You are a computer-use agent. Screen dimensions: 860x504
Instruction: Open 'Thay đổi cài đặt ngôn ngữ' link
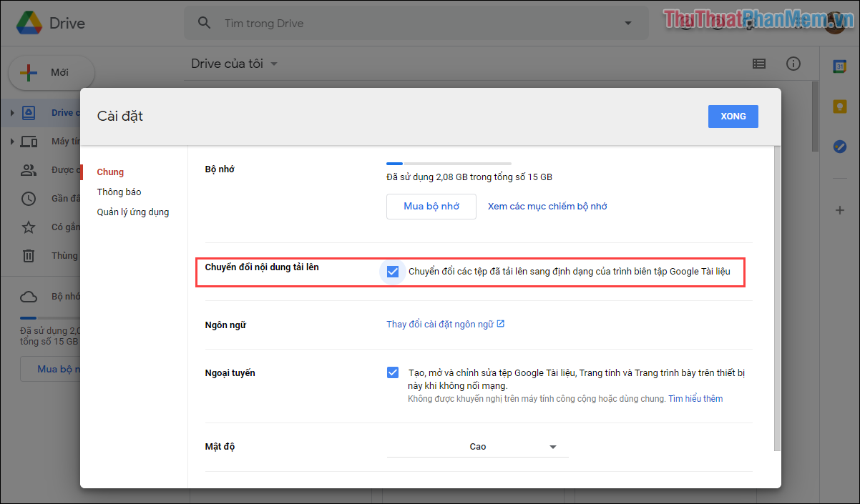446,324
